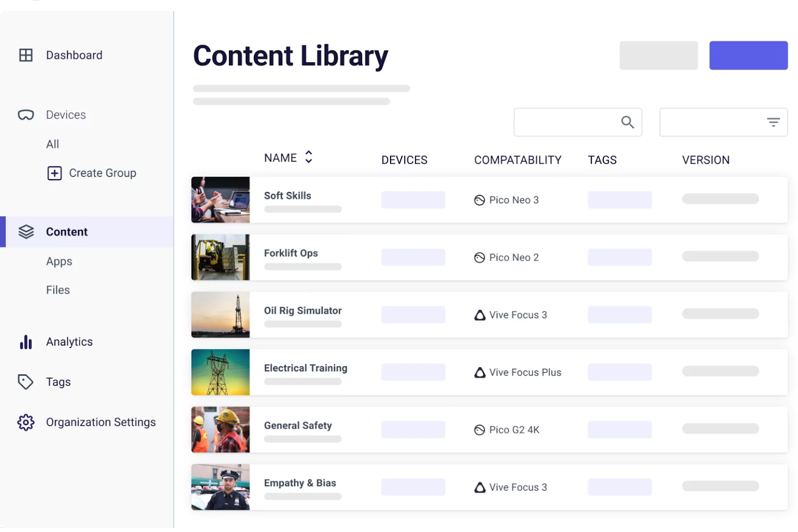Image resolution: width=798 pixels, height=532 pixels.
Task: Click the Vive icon beside Vive Focus 3
Action: coord(480,315)
